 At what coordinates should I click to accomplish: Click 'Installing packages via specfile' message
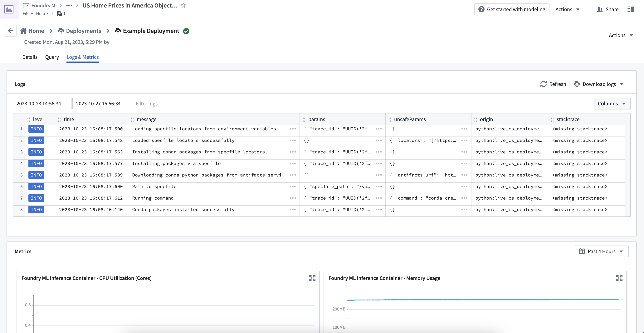point(176,163)
